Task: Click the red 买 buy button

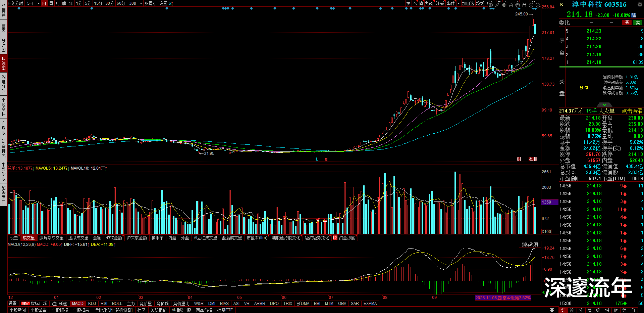Action: tap(627, 23)
